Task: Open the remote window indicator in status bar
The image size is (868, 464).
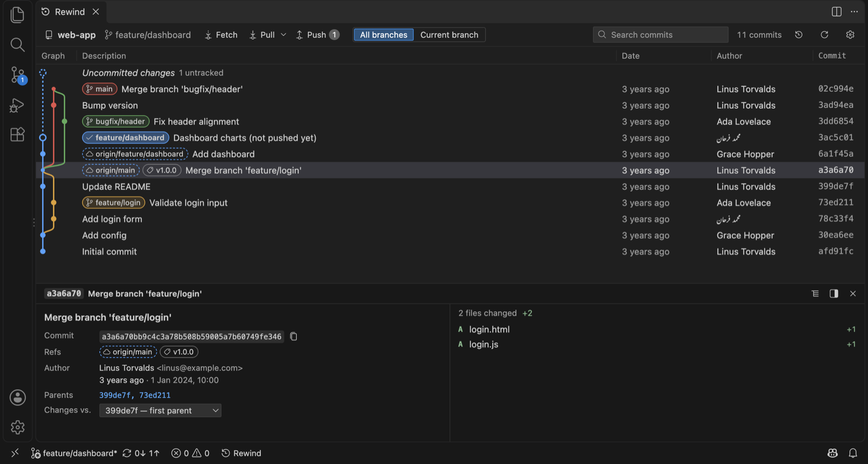Action: pyautogui.click(x=15, y=453)
